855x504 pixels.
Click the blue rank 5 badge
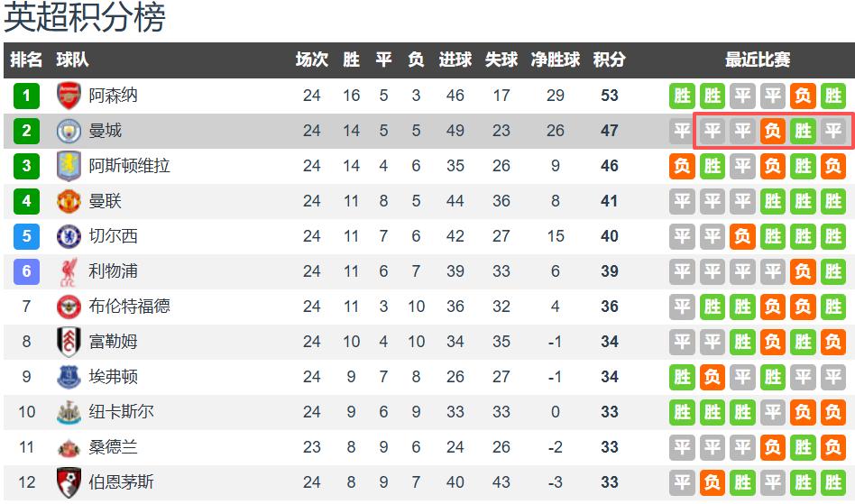[26, 236]
